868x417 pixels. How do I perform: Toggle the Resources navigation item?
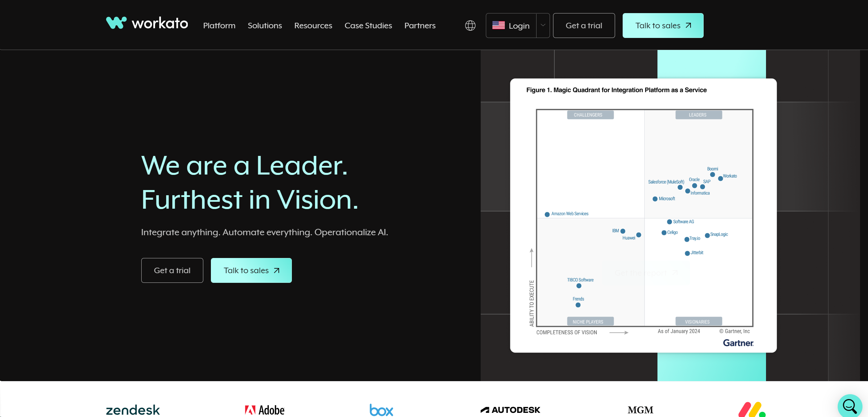(313, 26)
